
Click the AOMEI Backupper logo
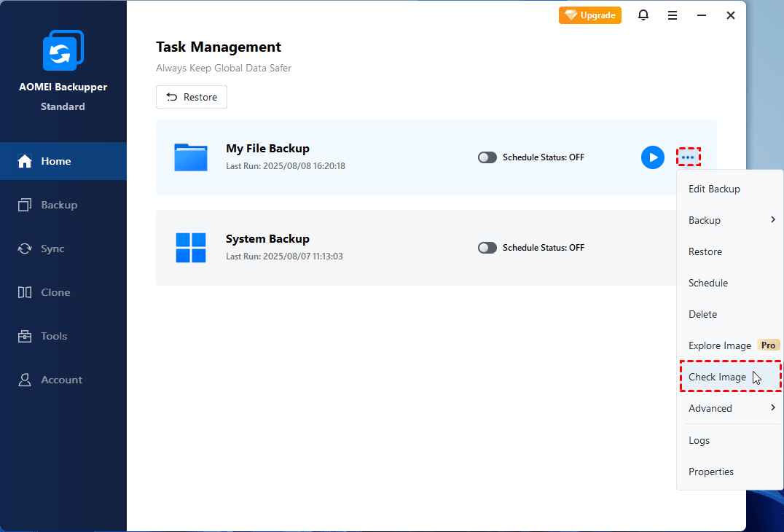click(x=63, y=50)
